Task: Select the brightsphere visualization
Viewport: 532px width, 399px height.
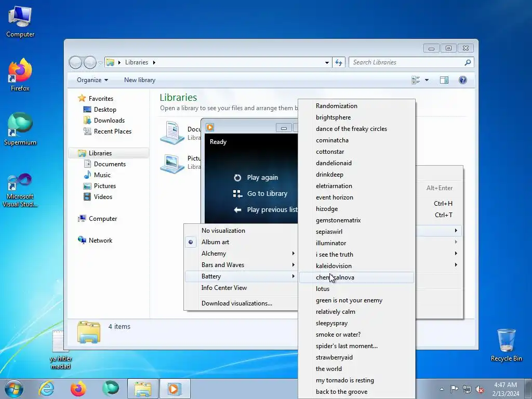Action: pyautogui.click(x=356, y=117)
